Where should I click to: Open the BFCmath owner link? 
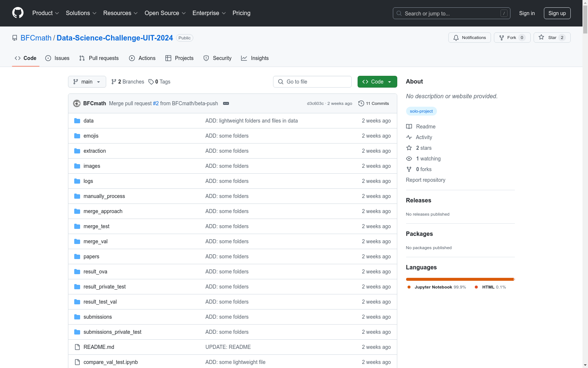(36, 38)
